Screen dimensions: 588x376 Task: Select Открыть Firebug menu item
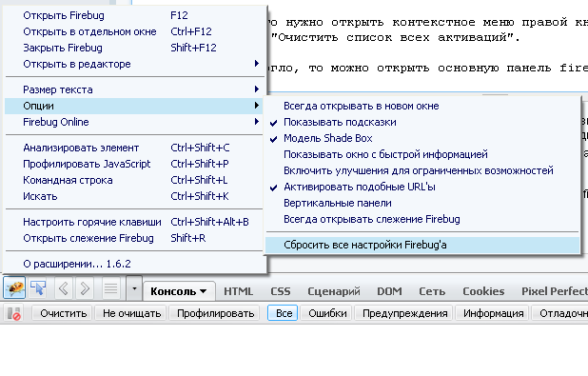click(134, 15)
